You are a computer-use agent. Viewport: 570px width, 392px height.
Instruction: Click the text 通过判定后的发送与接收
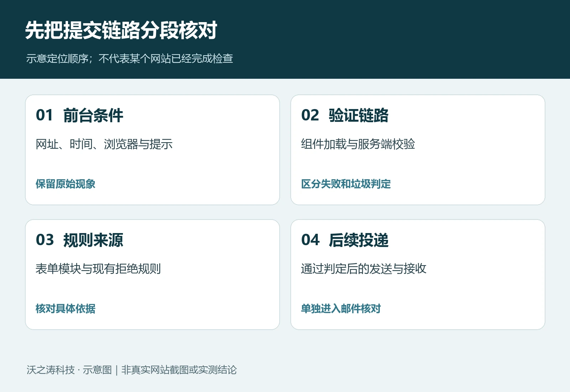click(x=364, y=269)
